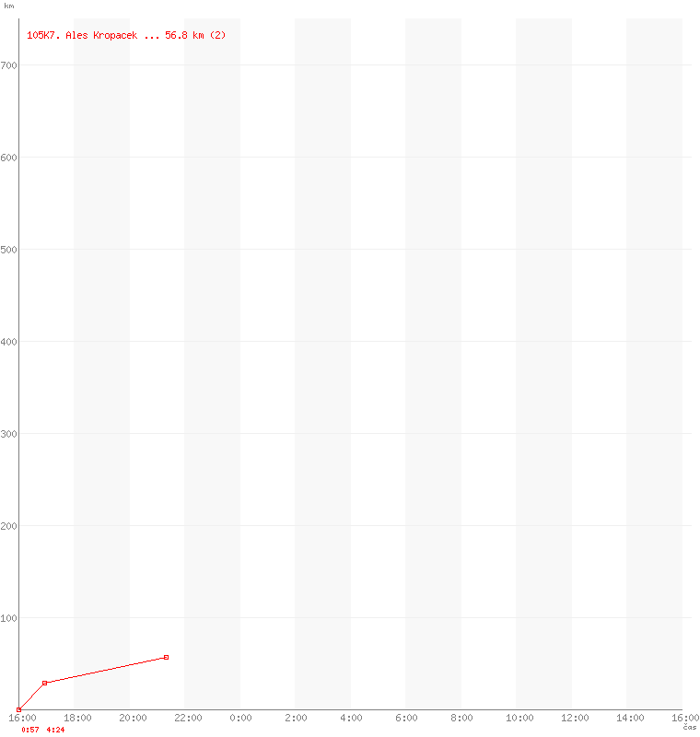Click the 0:00 midnight tick on the time axis
Viewport: 700px width, 737px height.
pos(240,718)
